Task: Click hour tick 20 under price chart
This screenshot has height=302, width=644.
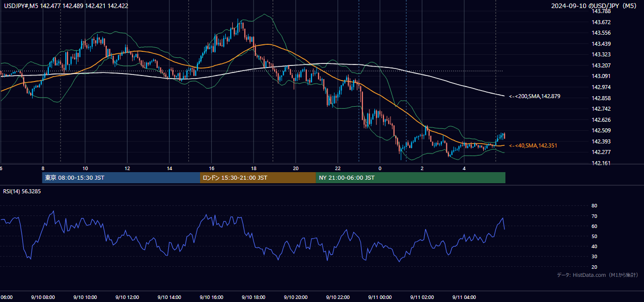Action: pyautogui.click(x=296, y=168)
